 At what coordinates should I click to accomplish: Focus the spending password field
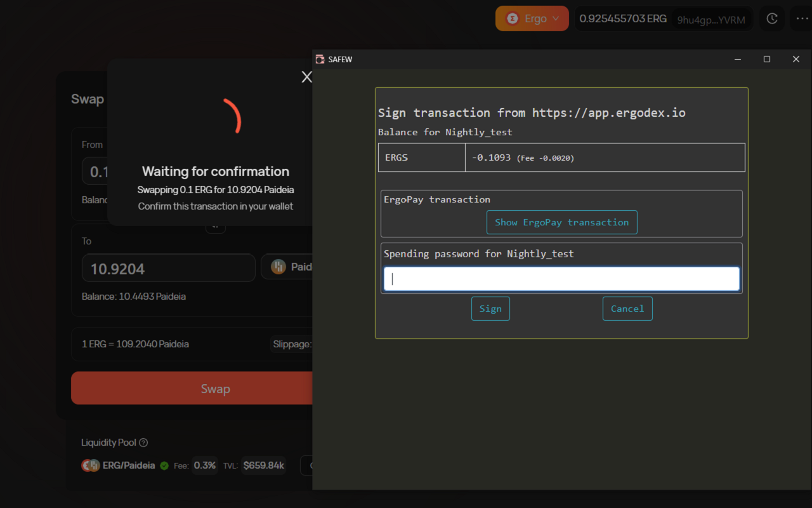[561, 279]
